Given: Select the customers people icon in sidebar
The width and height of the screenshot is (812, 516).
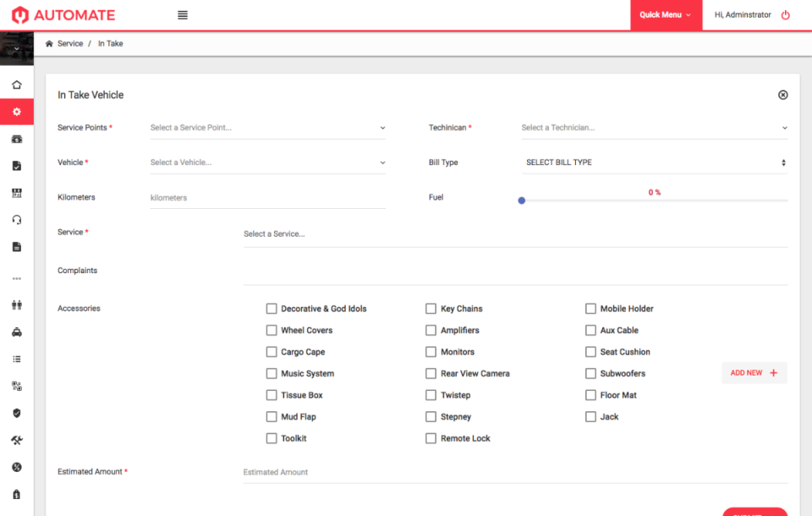Looking at the screenshot, I should click(x=17, y=305).
